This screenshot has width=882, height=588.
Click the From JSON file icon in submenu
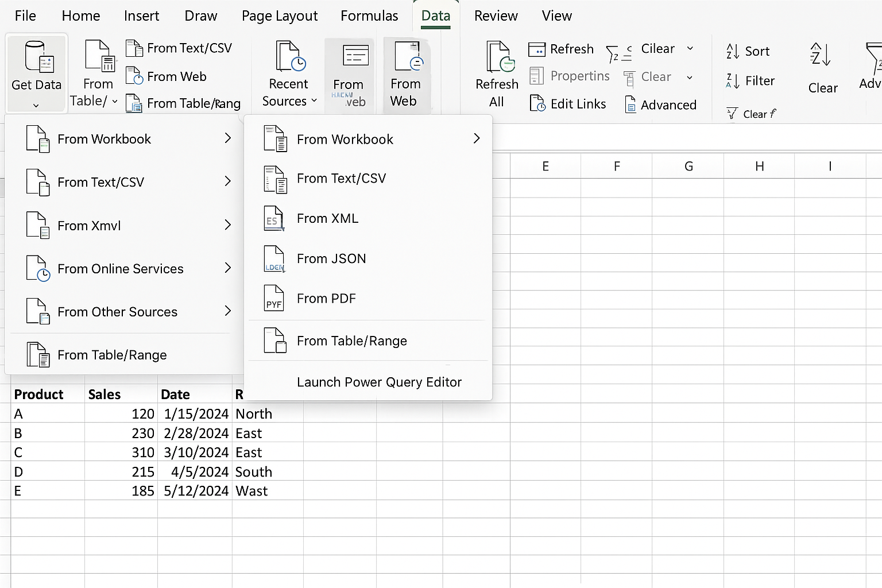(274, 259)
